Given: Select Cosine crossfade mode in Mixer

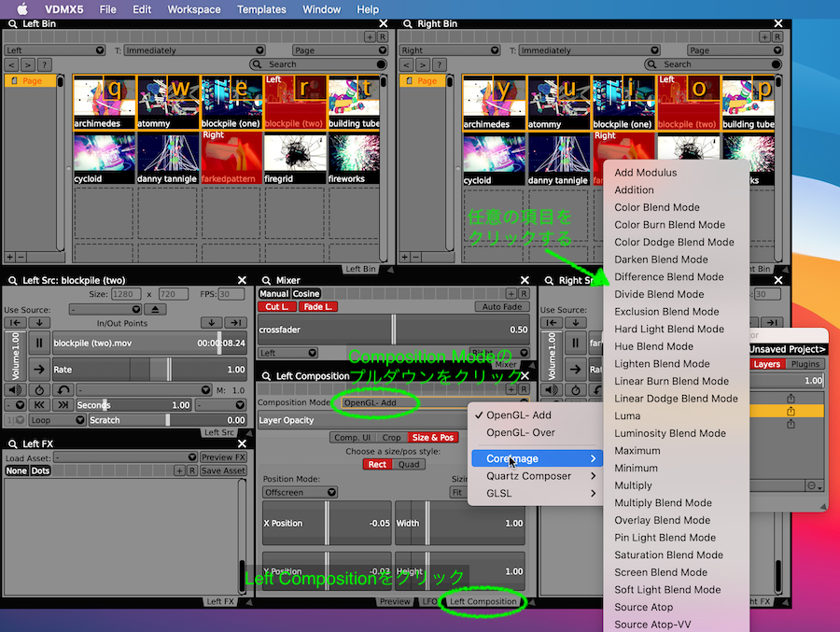Looking at the screenshot, I should tap(306, 294).
